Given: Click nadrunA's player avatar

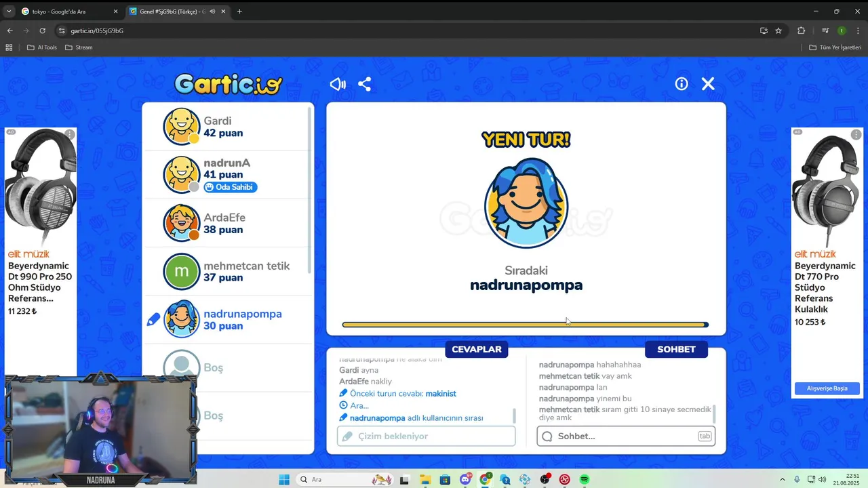Looking at the screenshot, I should tap(182, 175).
